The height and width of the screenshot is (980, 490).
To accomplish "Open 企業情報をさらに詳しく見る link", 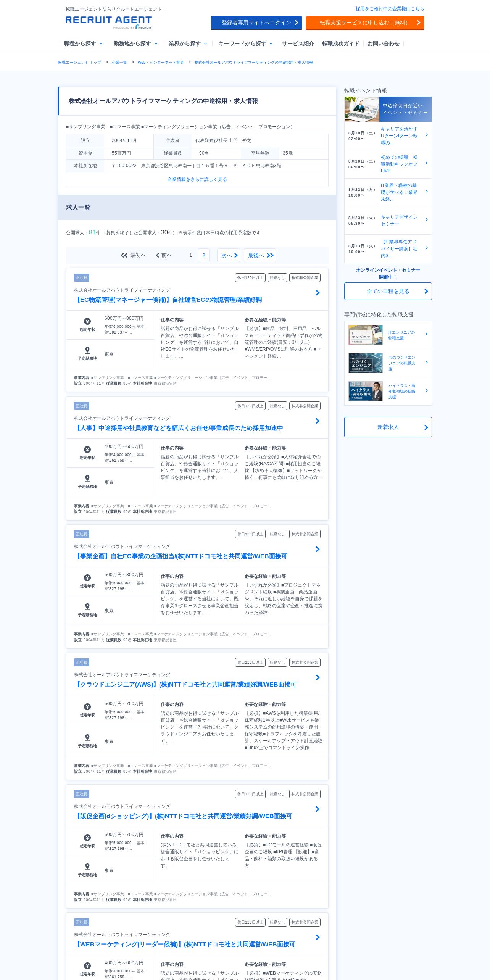I will tap(197, 179).
